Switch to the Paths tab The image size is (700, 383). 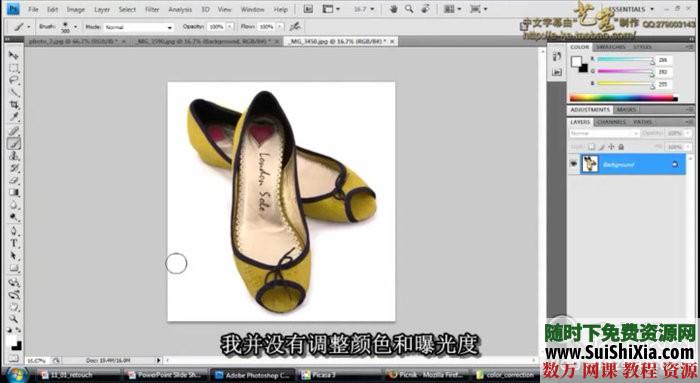pyautogui.click(x=642, y=122)
